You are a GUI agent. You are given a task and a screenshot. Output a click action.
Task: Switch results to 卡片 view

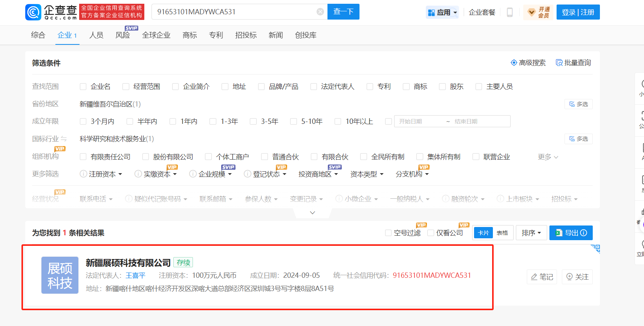point(483,233)
